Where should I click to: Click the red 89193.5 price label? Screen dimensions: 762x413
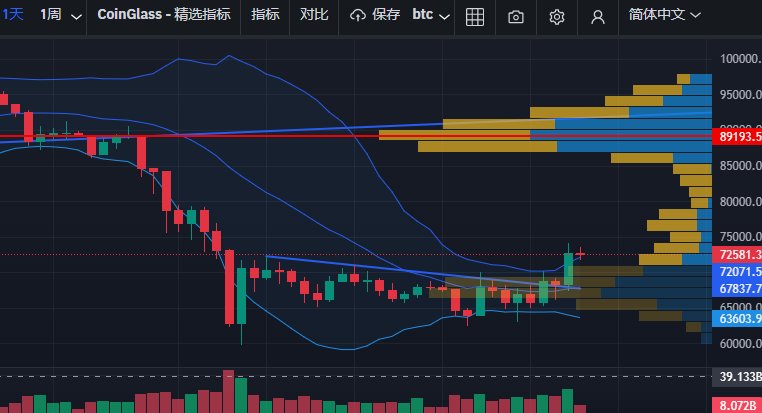click(x=737, y=137)
